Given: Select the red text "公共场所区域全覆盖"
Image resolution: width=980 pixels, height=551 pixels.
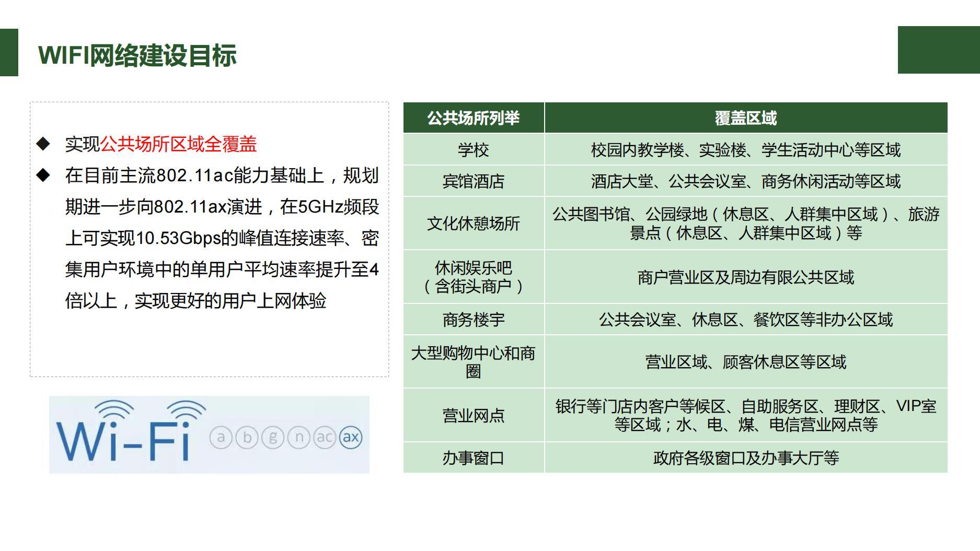Looking at the screenshot, I should (x=178, y=145).
